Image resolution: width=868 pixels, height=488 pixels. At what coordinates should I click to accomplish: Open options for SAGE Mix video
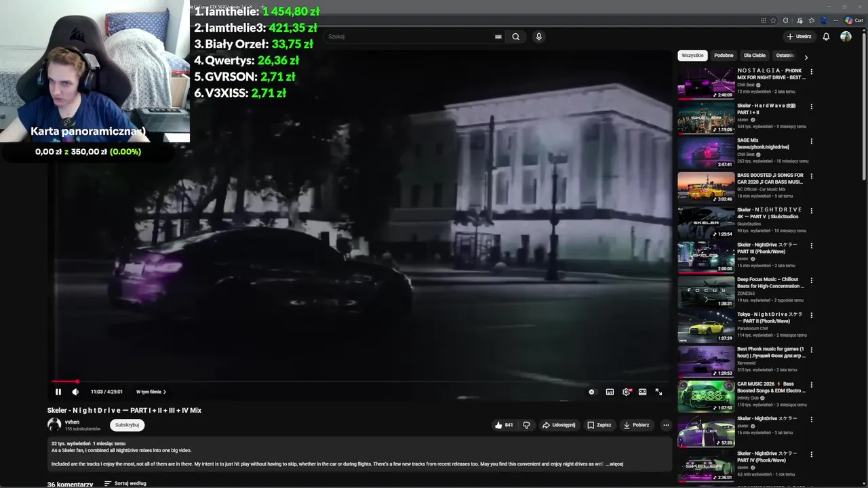tap(811, 141)
